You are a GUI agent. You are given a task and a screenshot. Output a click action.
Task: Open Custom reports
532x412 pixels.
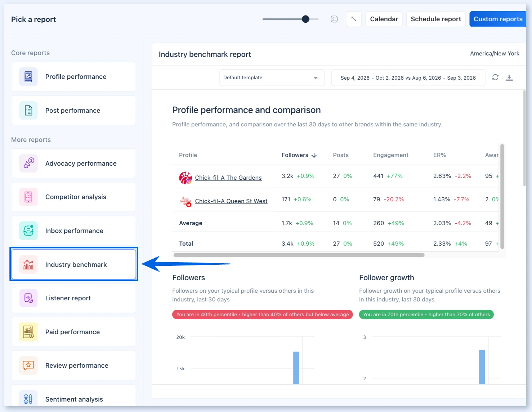click(x=498, y=19)
